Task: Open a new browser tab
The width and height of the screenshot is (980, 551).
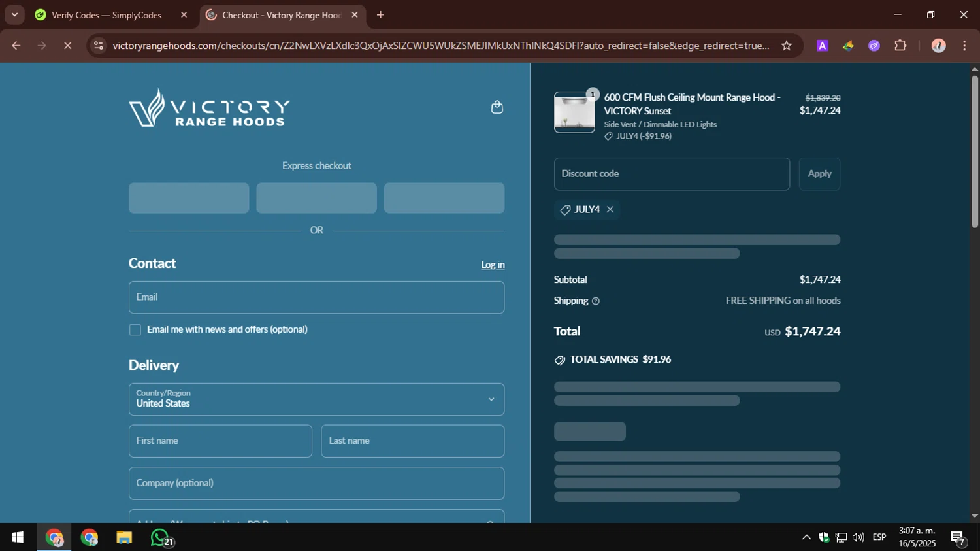Action: click(380, 15)
